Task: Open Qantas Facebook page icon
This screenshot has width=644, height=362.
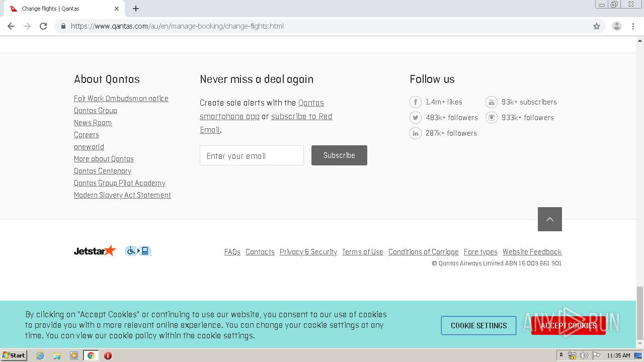Action: point(415,102)
